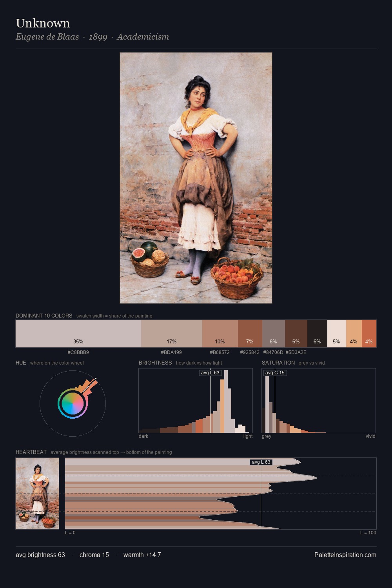Click the style label 'Academicism'
392x588 pixels.
pyautogui.click(x=143, y=37)
